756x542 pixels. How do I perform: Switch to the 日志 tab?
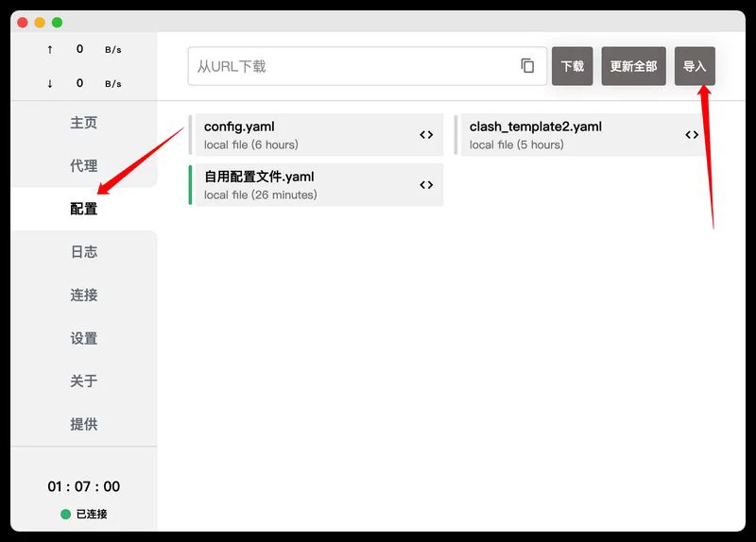pyautogui.click(x=84, y=251)
